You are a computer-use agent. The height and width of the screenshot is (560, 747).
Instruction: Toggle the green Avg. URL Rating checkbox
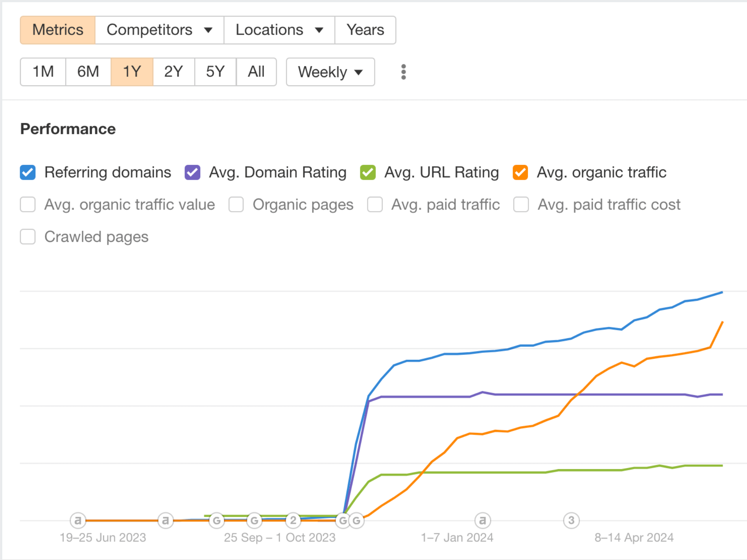click(x=368, y=173)
